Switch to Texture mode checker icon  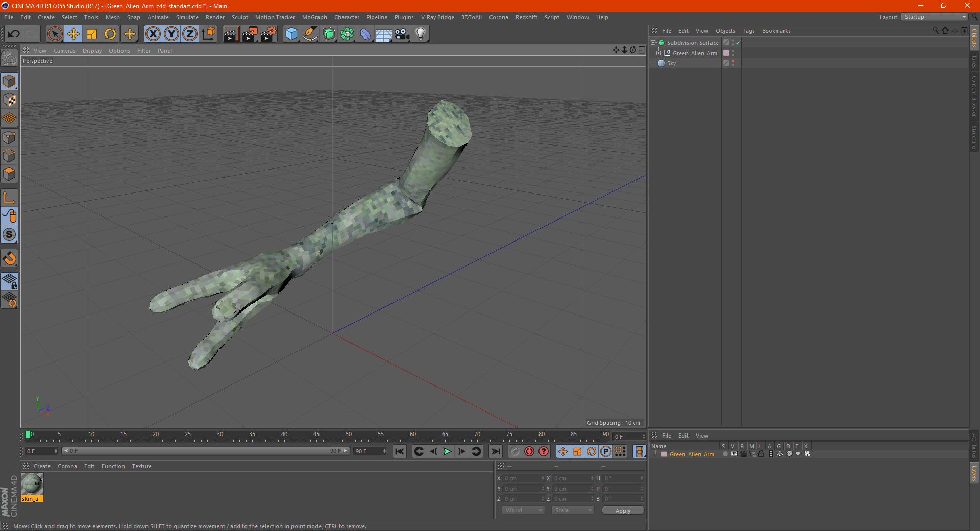[9, 100]
